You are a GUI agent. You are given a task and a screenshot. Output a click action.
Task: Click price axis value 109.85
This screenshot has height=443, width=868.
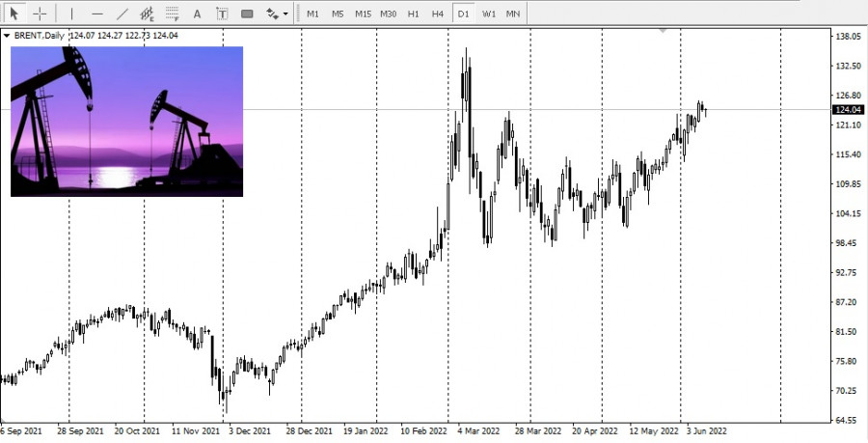(x=848, y=183)
